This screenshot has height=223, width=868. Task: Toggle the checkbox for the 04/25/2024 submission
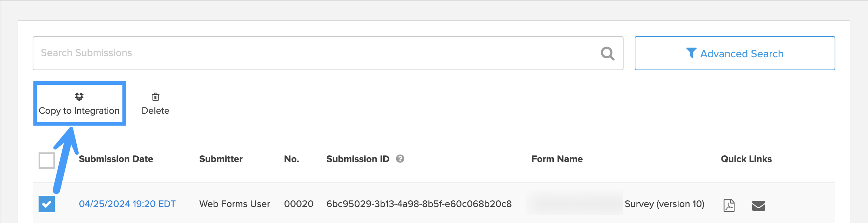pyautogui.click(x=47, y=203)
